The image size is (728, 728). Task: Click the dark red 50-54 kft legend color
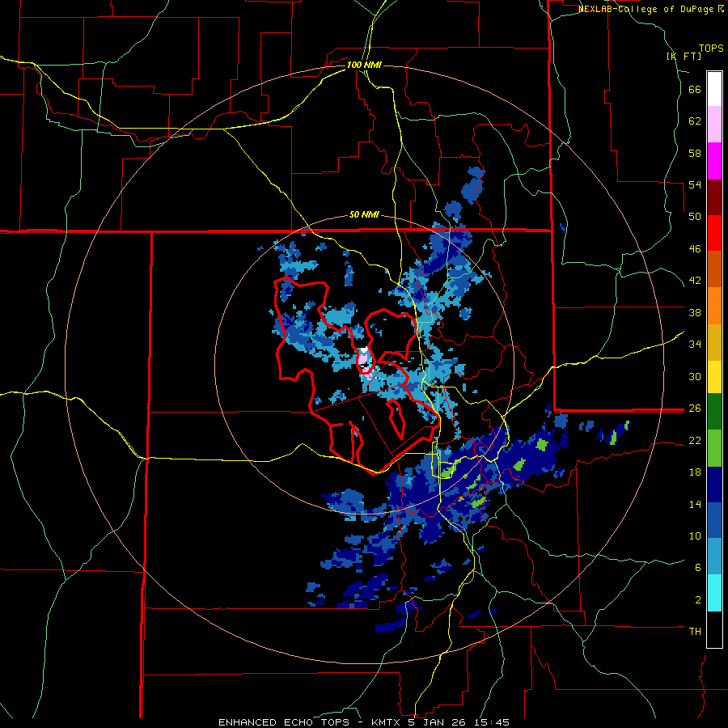click(714, 197)
